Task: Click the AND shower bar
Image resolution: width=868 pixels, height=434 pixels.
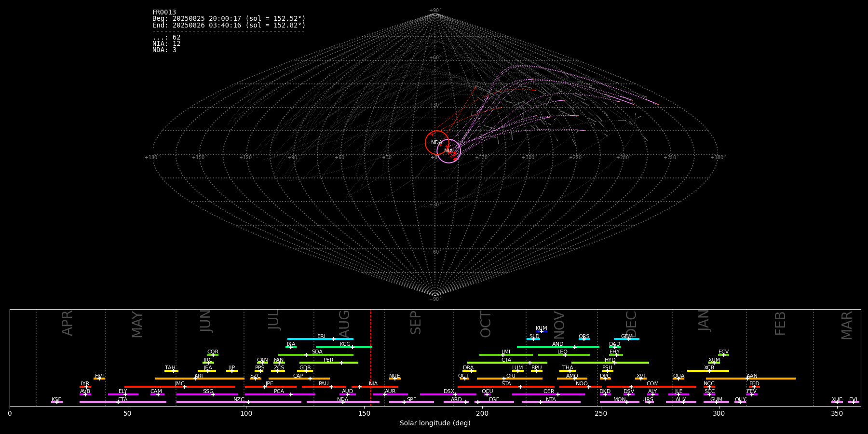Action: [x=558, y=347]
